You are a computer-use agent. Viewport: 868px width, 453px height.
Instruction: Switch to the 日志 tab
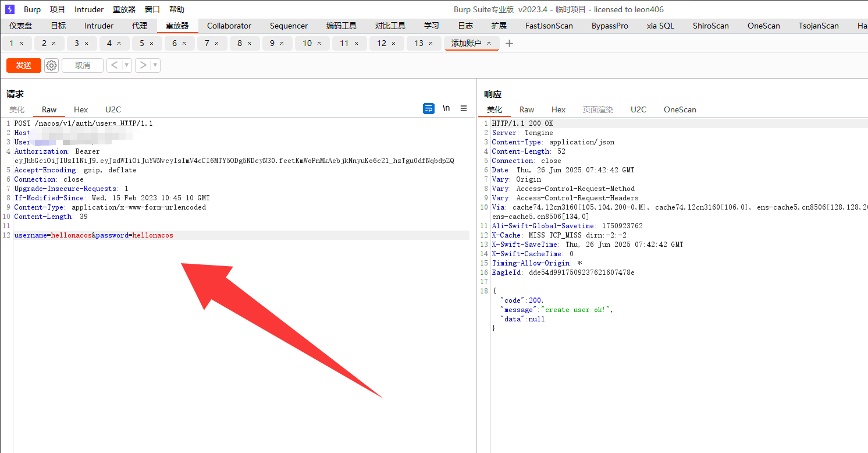click(465, 26)
